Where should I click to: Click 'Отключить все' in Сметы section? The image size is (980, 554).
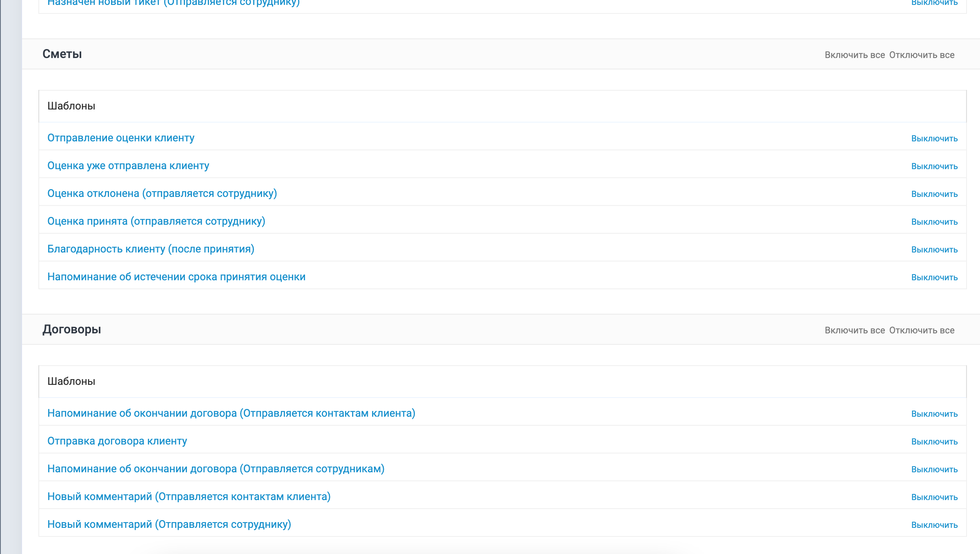tap(922, 55)
